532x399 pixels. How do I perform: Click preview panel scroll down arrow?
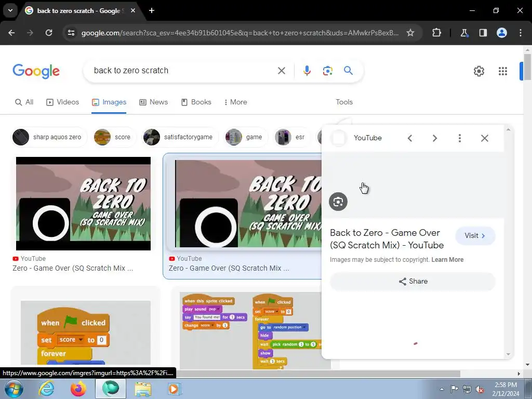[508, 354]
